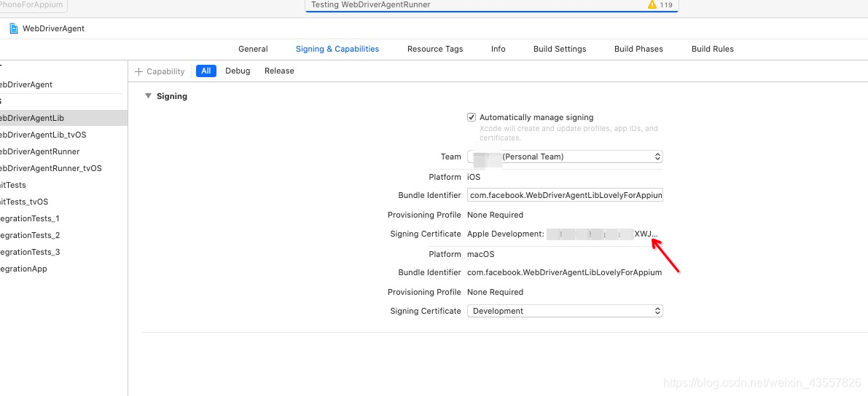Click the iOS platform label

(474, 177)
